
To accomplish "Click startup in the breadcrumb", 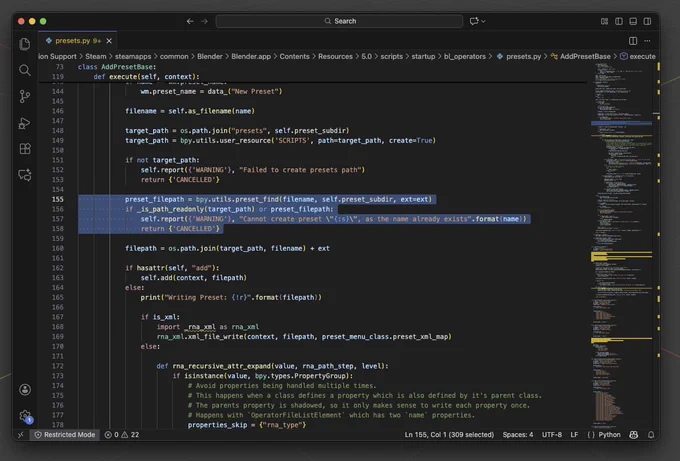I will (423, 56).
